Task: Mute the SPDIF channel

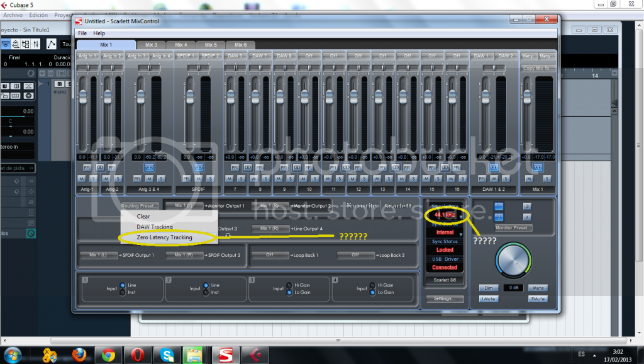Action: (x=198, y=178)
